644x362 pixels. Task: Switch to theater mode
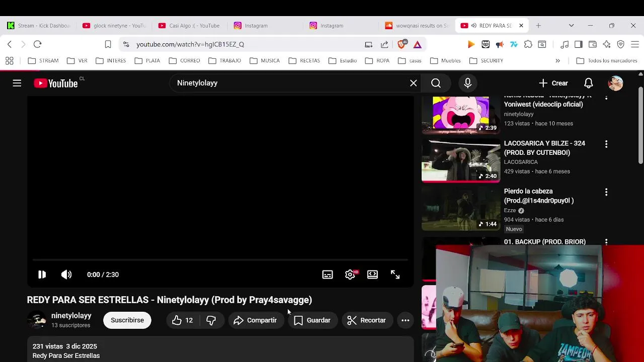tap(372, 275)
